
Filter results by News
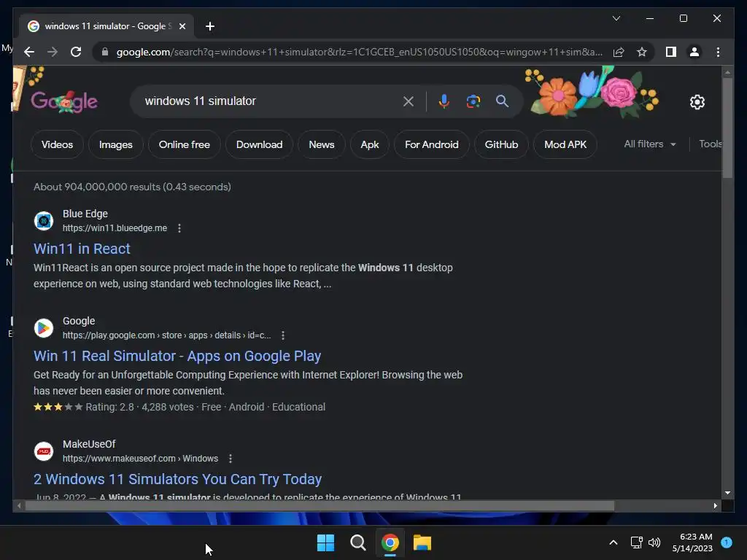(x=322, y=144)
